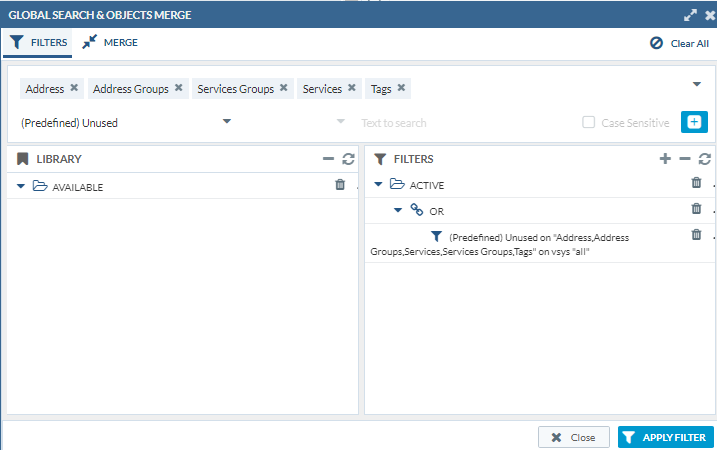Delete the ACTIVE filter group
Image resolution: width=717 pixels, height=450 pixels.
pyautogui.click(x=697, y=183)
